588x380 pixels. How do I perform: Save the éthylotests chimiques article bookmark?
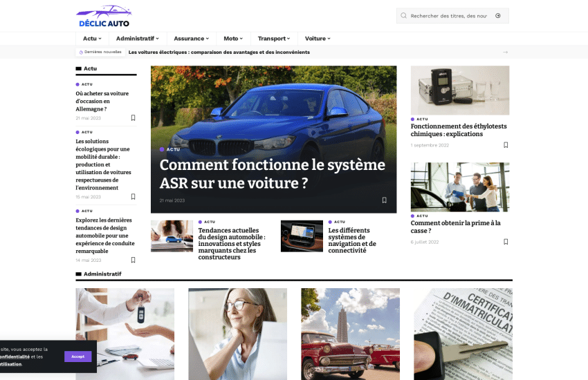coord(506,145)
